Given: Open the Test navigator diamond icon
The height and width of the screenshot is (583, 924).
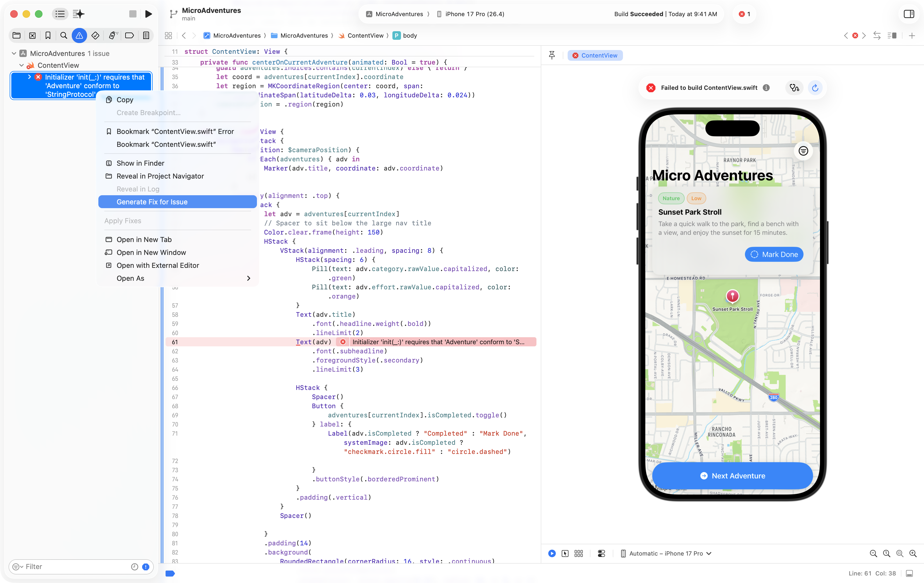Looking at the screenshot, I should point(96,36).
